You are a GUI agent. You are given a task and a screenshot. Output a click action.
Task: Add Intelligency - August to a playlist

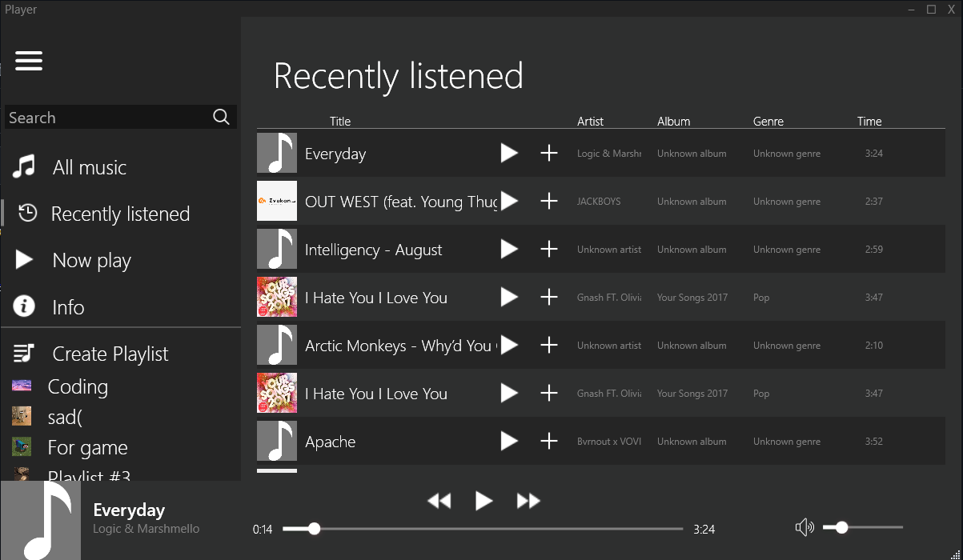point(549,249)
